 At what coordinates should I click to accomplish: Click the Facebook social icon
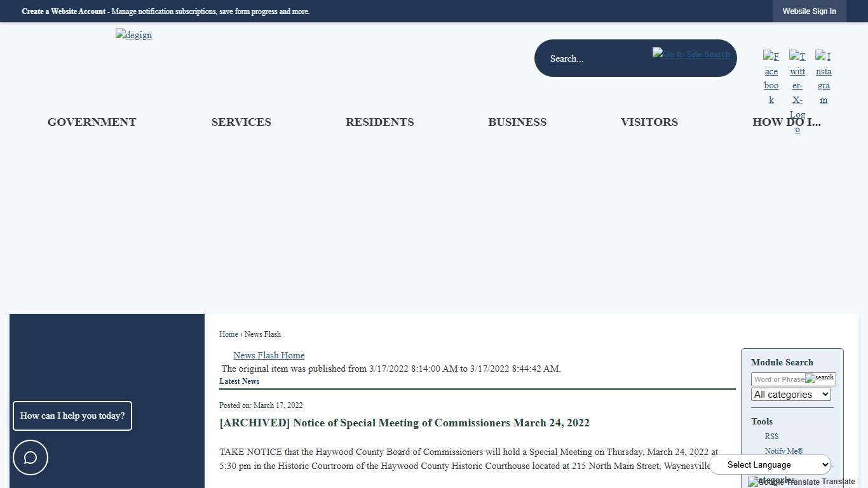coord(771,78)
